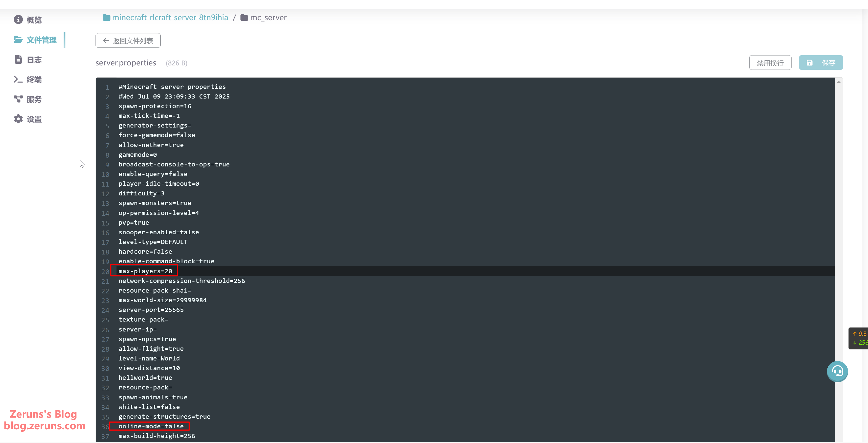
Task: Click line number 24 in gutter
Action: 105,310
